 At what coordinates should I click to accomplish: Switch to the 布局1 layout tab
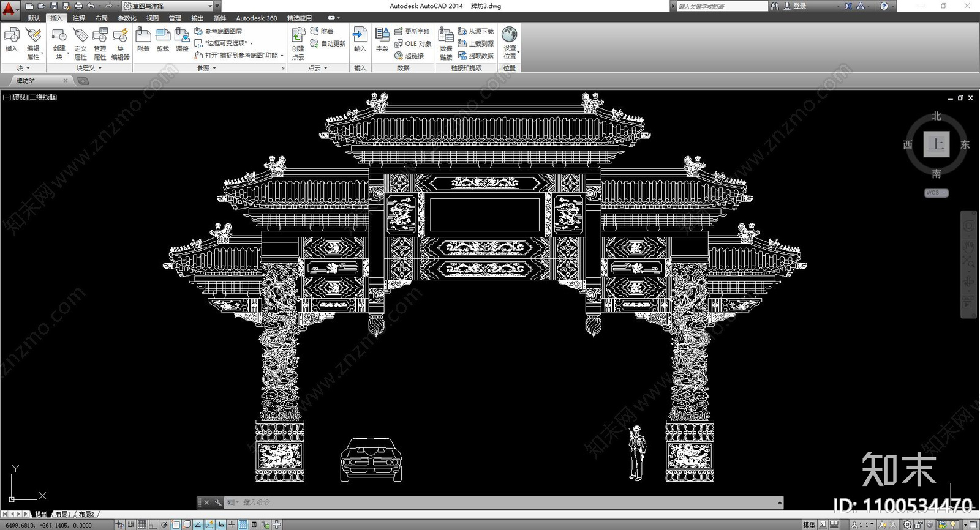(x=62, y=514)
